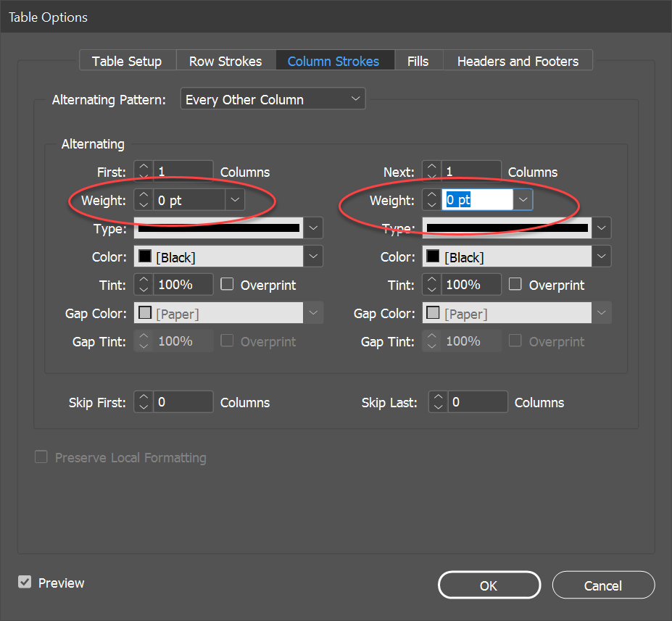The width and height of the screenshot is (672, 621).
Task: Decrease the right Gap Tint value stepper
Action: point(433,345)
